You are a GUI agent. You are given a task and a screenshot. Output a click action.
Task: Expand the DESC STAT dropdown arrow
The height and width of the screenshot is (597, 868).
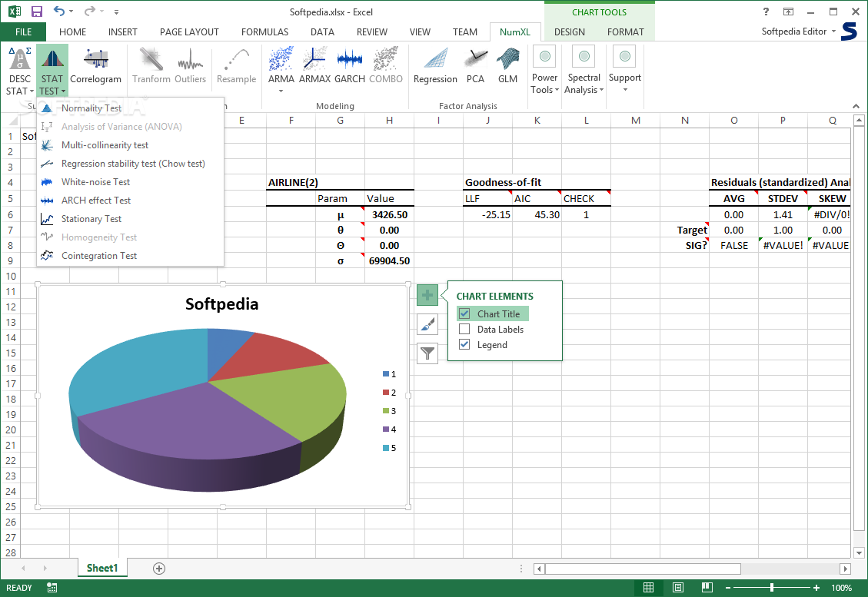[x=32, y=91]
